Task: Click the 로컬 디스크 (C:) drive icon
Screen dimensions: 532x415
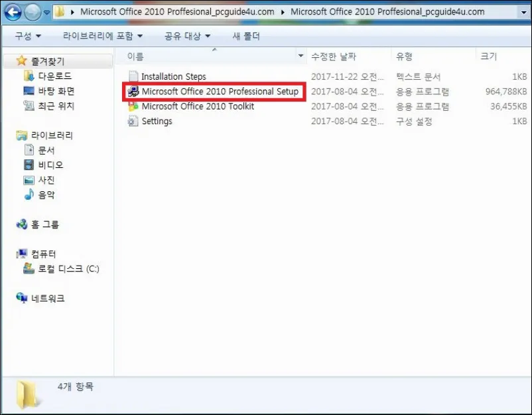Action: (x=29, y=268)
